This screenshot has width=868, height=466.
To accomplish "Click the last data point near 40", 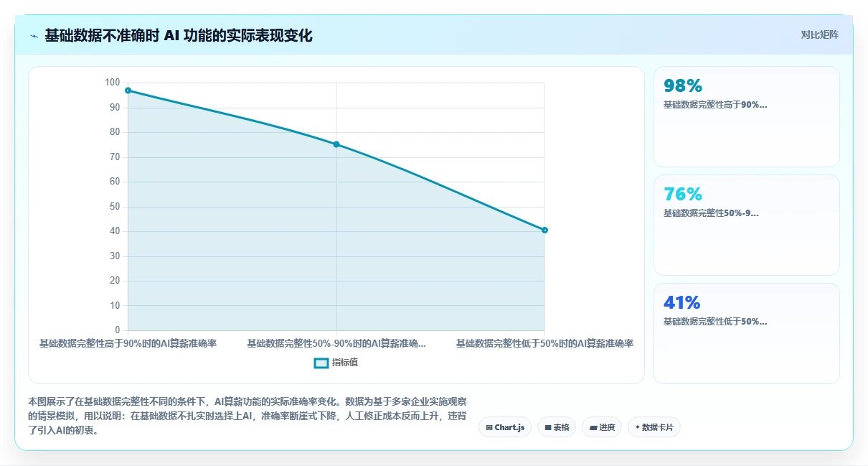I will click(545, 230).
